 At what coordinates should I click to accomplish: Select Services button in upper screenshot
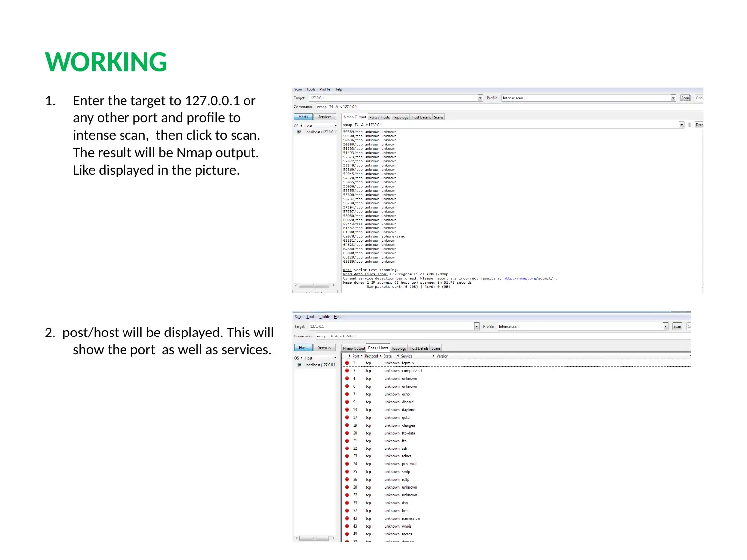click(325, 117)
